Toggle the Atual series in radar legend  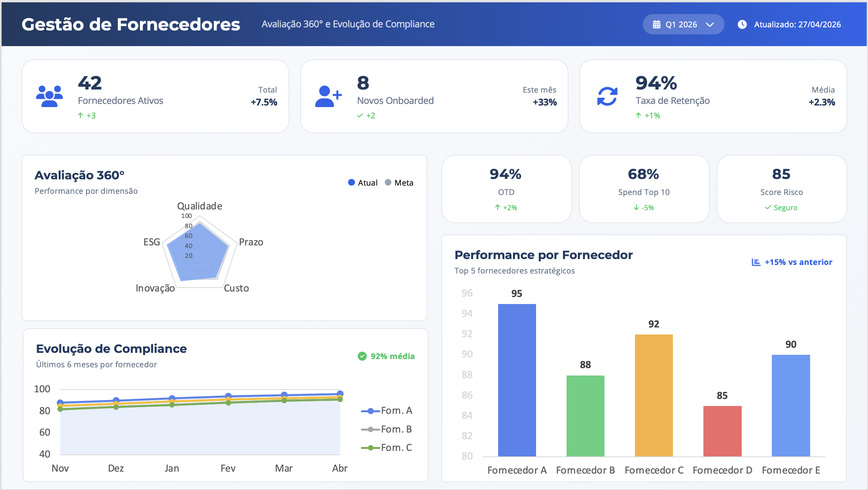[363, 182]
